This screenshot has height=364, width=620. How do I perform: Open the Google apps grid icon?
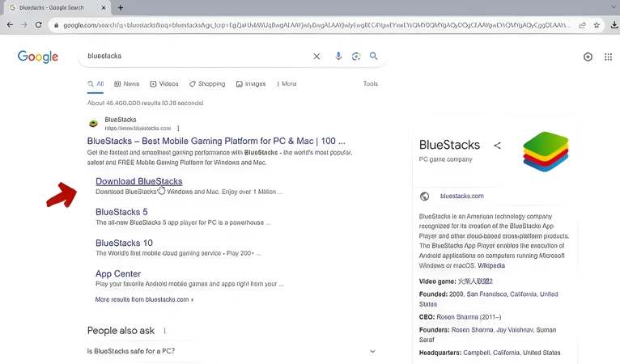pos(608,57)
